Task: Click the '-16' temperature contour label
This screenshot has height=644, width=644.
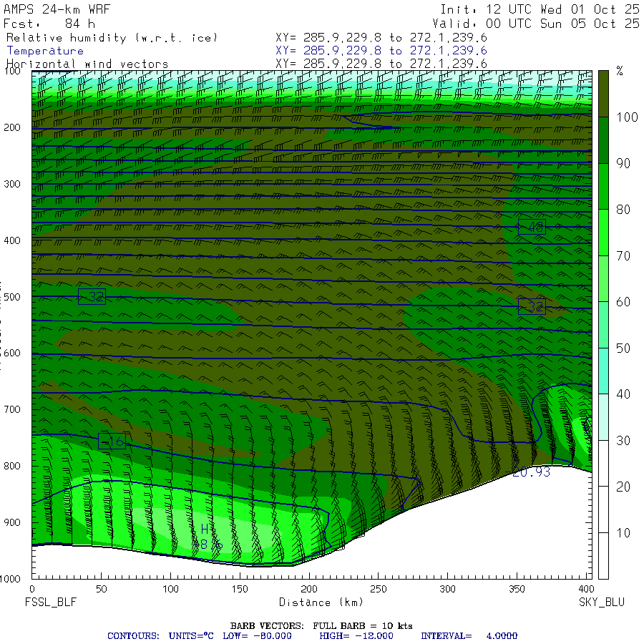Action: click(x=112, y=441)
